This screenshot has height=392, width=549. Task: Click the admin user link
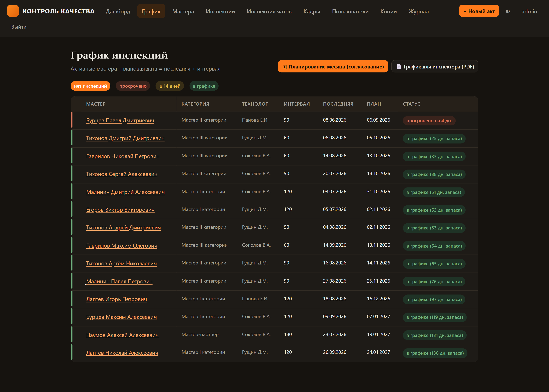529,11
